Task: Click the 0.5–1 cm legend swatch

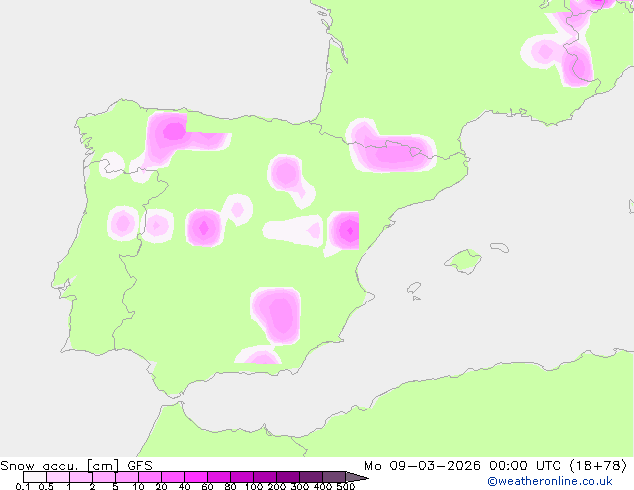Action: pos(58,477)
